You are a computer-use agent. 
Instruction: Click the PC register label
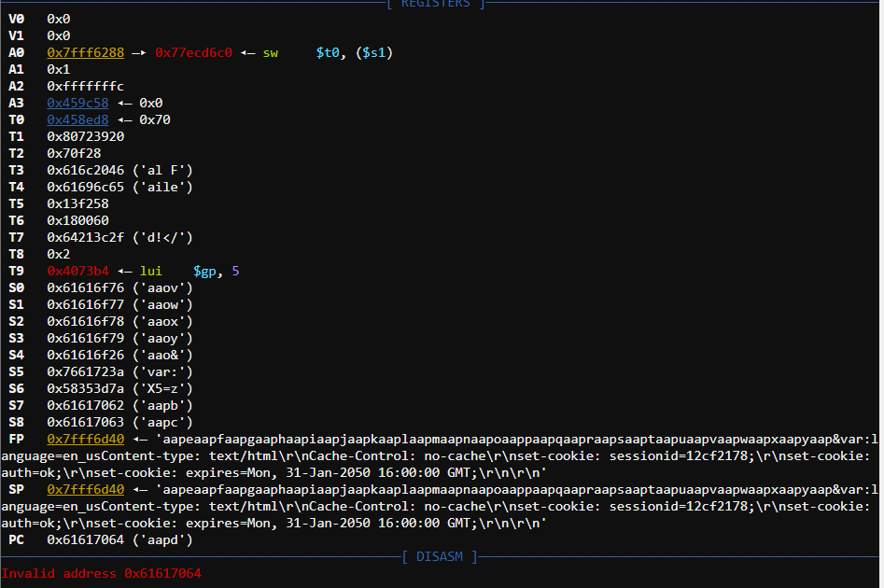[17, 540]
